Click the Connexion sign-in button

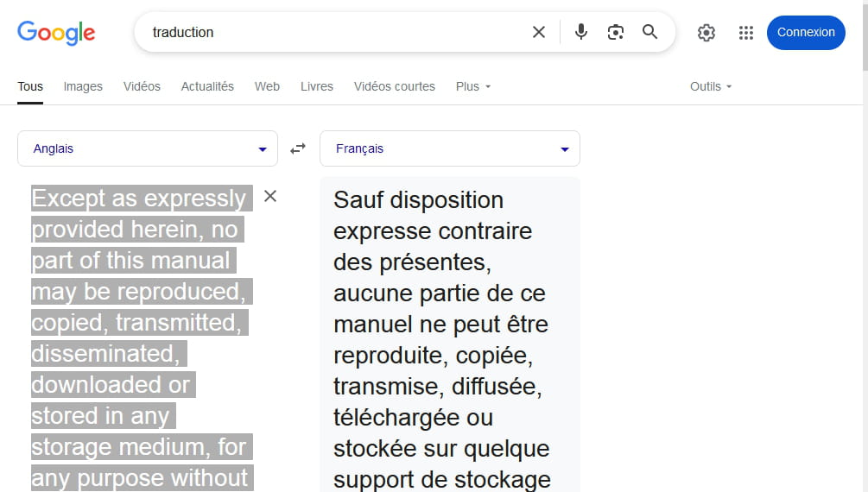coord(806,33)
